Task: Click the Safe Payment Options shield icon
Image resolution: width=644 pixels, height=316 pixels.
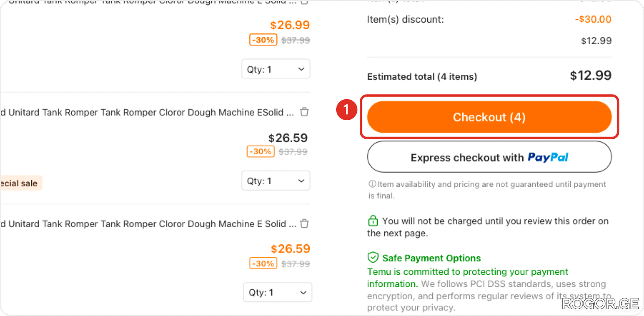Action: click(373, 258)
